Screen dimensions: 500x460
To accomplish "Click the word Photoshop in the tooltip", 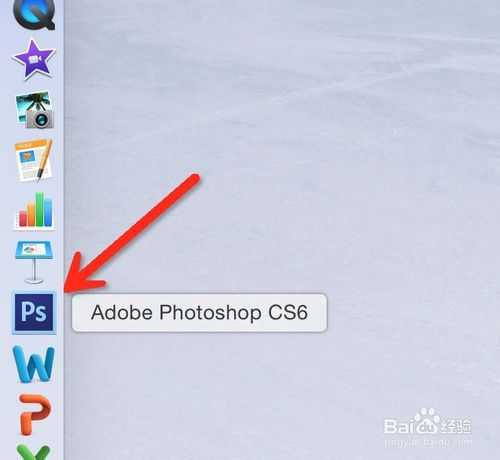I will point(210,313).
